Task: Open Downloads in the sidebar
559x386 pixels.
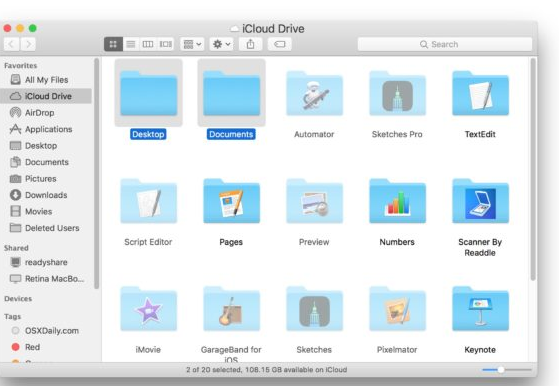Action: click(46, 195)
